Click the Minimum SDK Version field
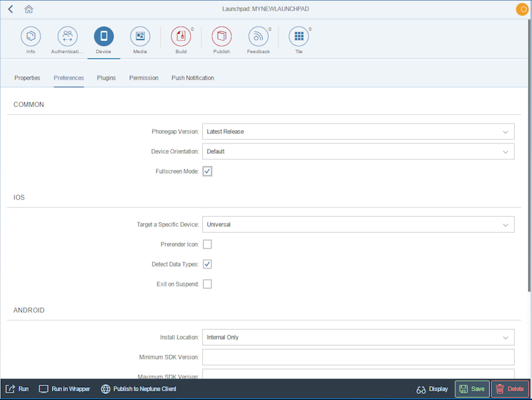This screenshot has height=400, width=532. tap(359, 357)
